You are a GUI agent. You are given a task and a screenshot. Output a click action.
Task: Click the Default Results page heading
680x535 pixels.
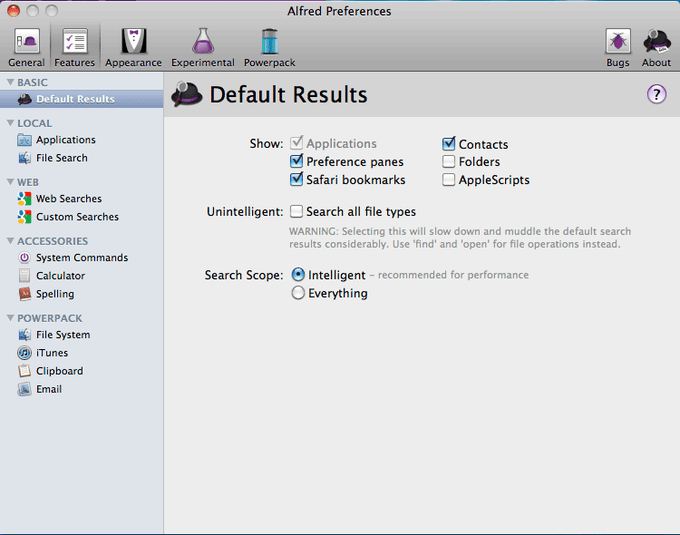click(x=288, y=95)
